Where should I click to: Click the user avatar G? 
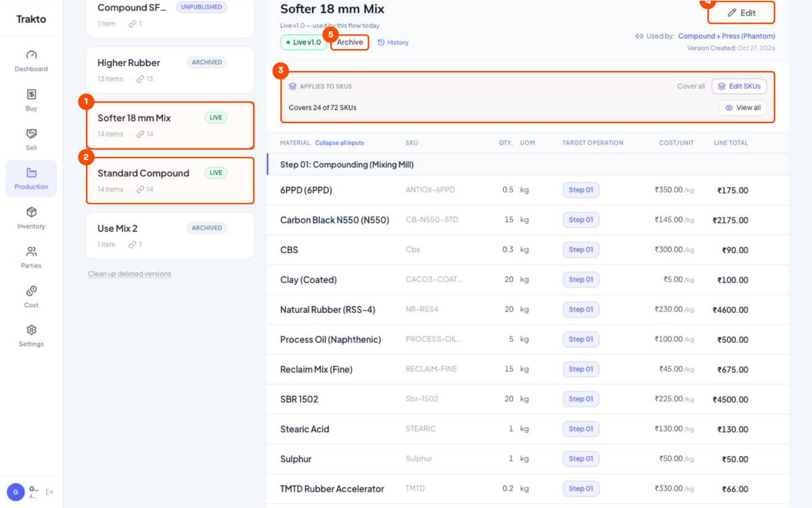point(16,492)
